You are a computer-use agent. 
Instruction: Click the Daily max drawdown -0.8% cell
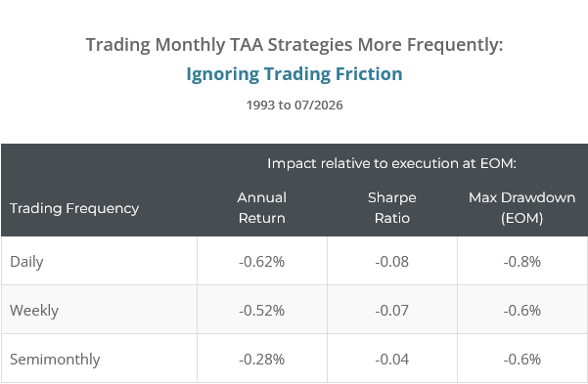[x=522, y=261]
